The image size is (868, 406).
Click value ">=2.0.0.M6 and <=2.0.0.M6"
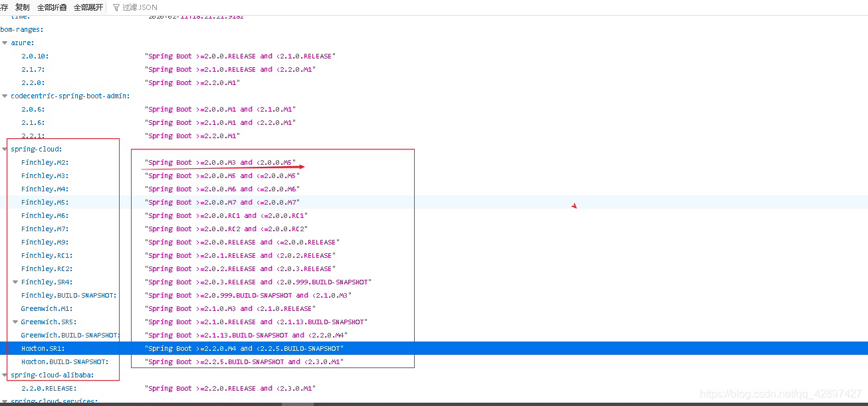click(x=222, y=189)
